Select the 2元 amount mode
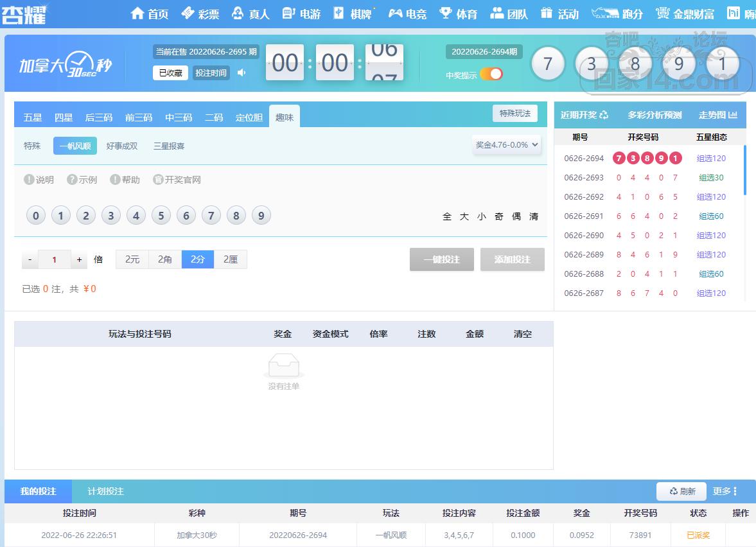Image resolution: width=756 pixels, height=547 pixels. [x=132, y=259]
